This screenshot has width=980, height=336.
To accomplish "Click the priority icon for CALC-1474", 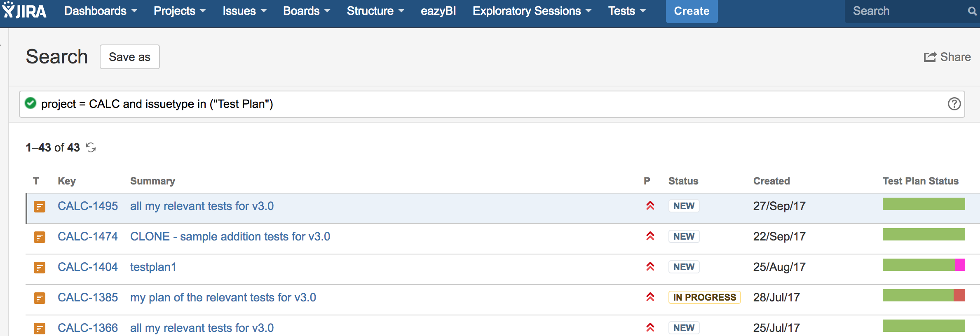I will coord(650,236).
